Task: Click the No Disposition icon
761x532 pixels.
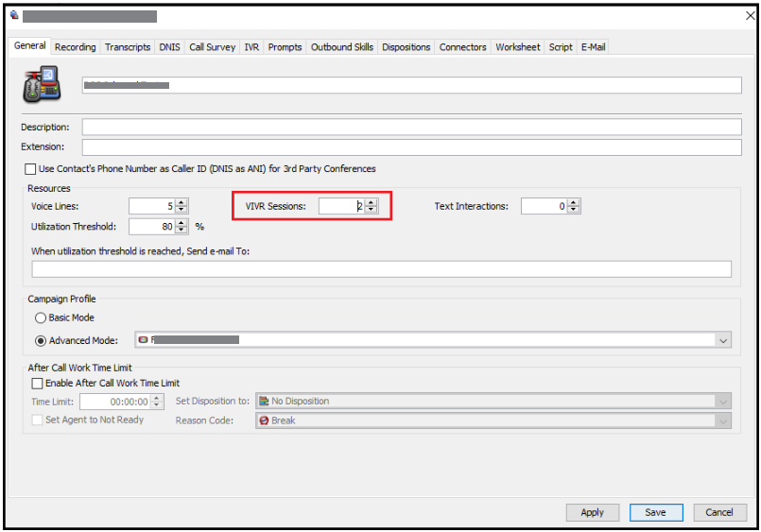Action: 264,401
